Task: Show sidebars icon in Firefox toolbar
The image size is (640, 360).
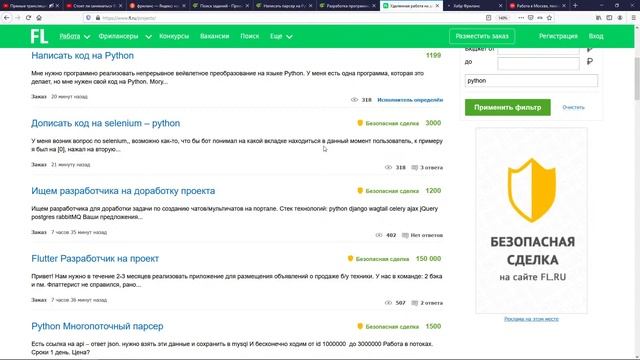Action: click(609, 18)
